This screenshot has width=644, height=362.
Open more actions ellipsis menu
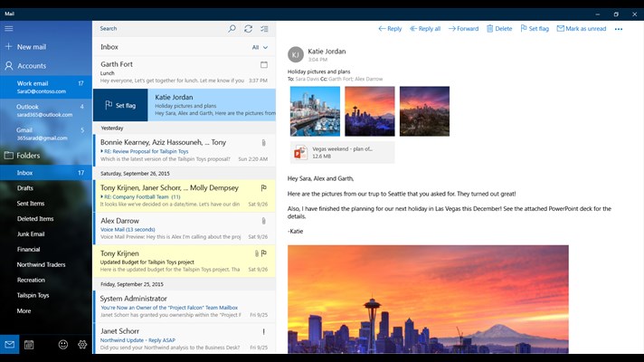click(619, 29)
